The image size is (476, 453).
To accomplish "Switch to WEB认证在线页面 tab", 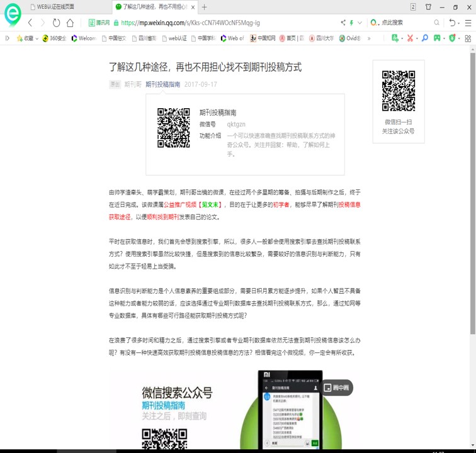I will [55, 7].
